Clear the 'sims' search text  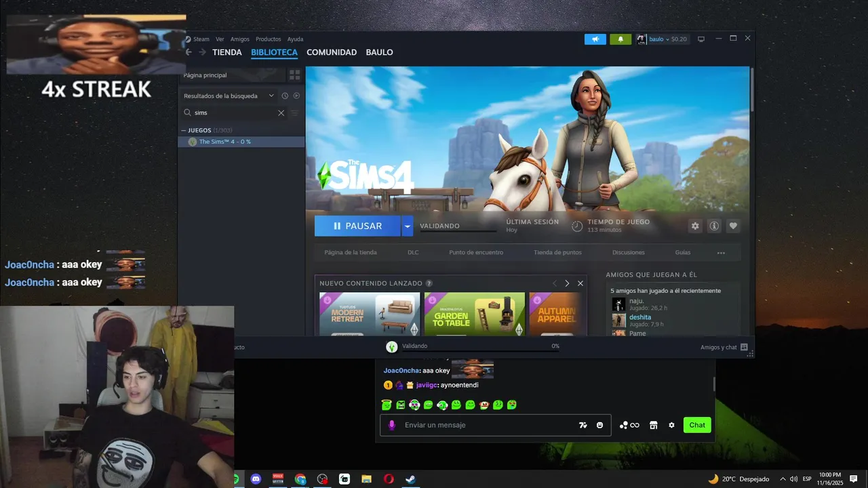point(281,113)
